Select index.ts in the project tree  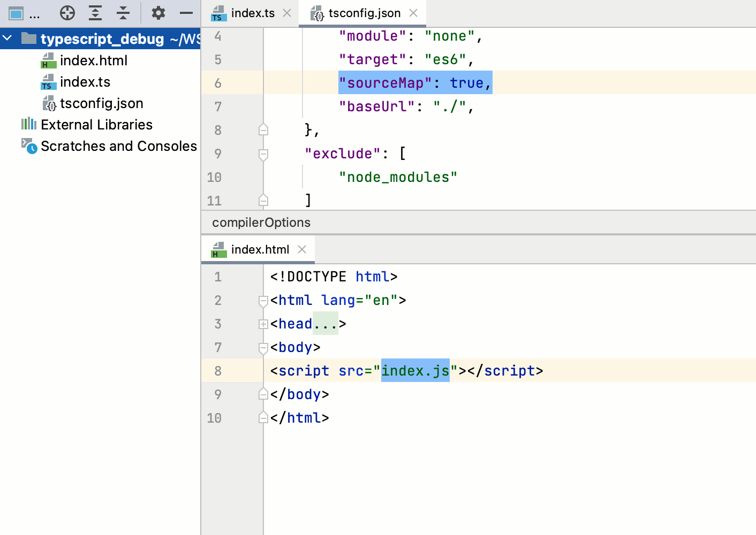point(86,81)
